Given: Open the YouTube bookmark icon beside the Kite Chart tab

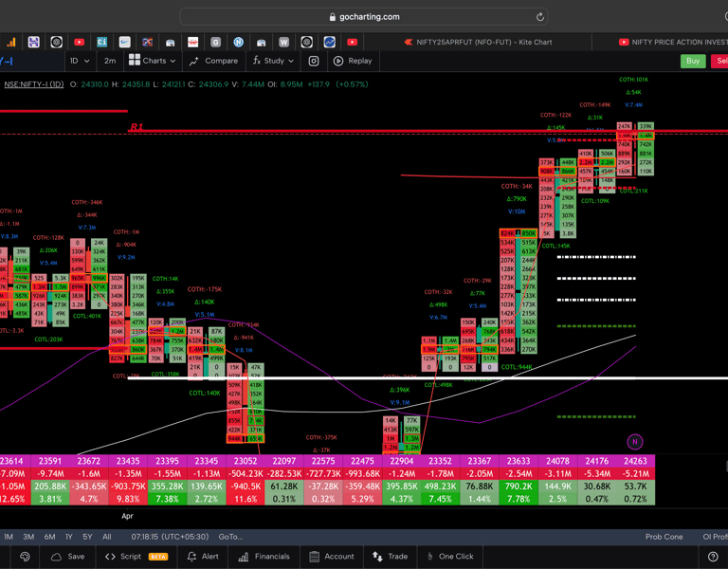Looking at the screenshot, I should tap(352, 43).
